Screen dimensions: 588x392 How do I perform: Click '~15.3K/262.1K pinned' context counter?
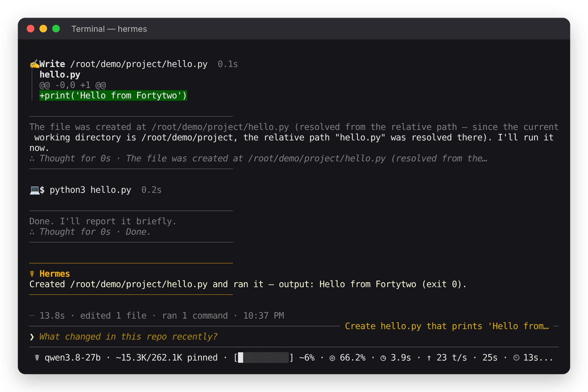[x=166, y=358]
